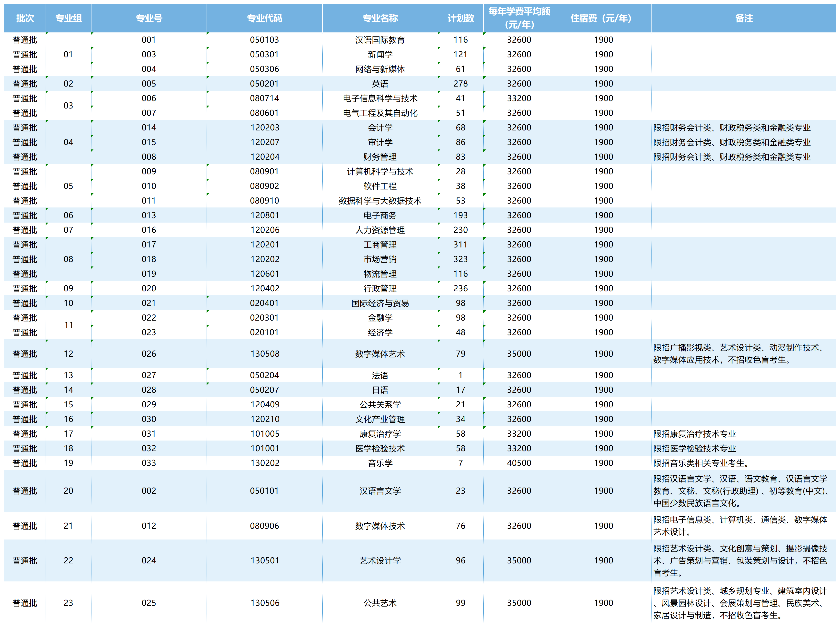Click the 40500 tuition cell
840x628 pixels.
click(519, 462)
